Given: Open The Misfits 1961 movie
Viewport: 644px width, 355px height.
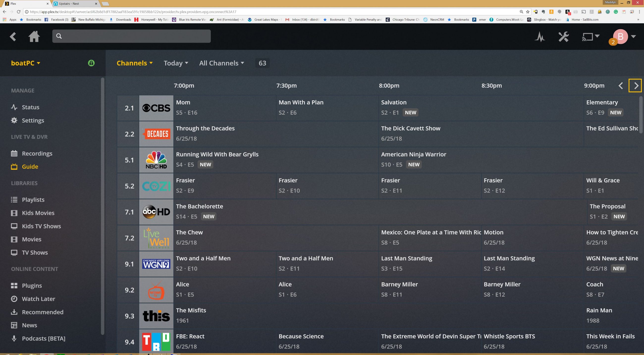Looking at the screenshot, I should pos(378,316).
